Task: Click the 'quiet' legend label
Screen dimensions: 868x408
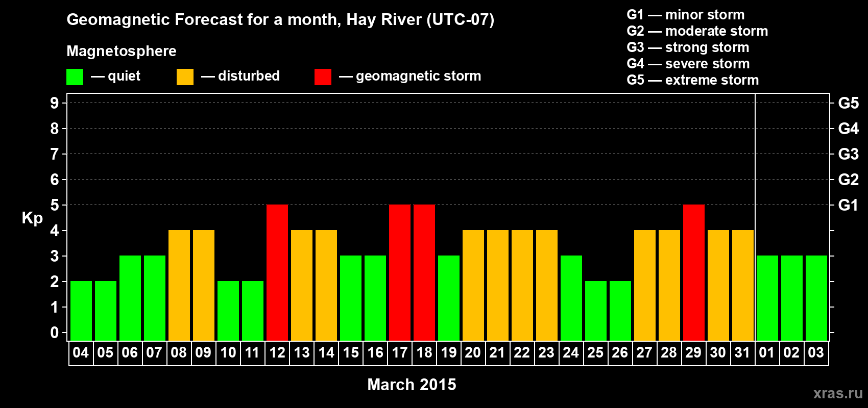Action: click(x=124, y=76)
